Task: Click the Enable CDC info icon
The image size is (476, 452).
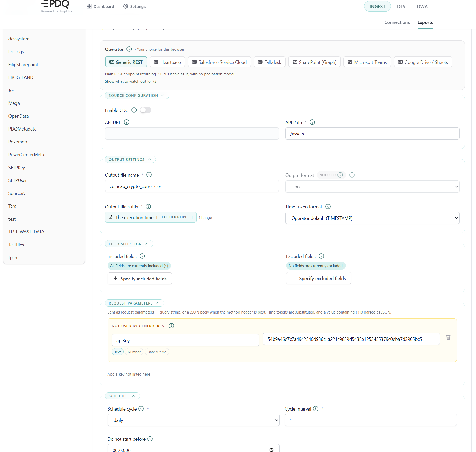Action: pos(134,110)
